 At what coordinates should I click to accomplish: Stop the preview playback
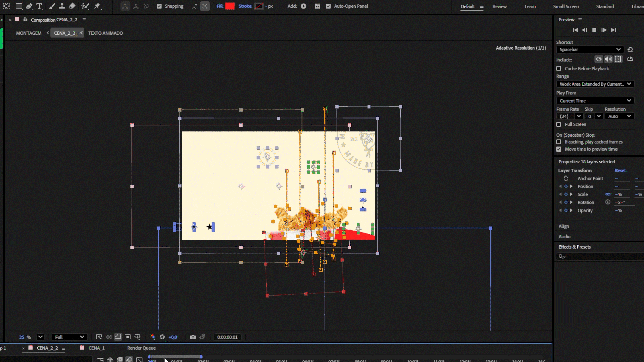594,30
